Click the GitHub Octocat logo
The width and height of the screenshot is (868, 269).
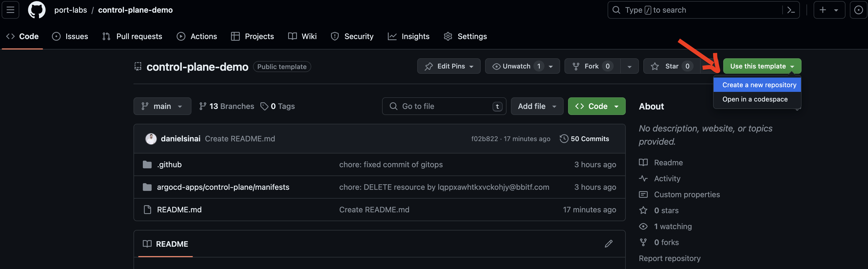pyautogui.click(x=36, y=10)
